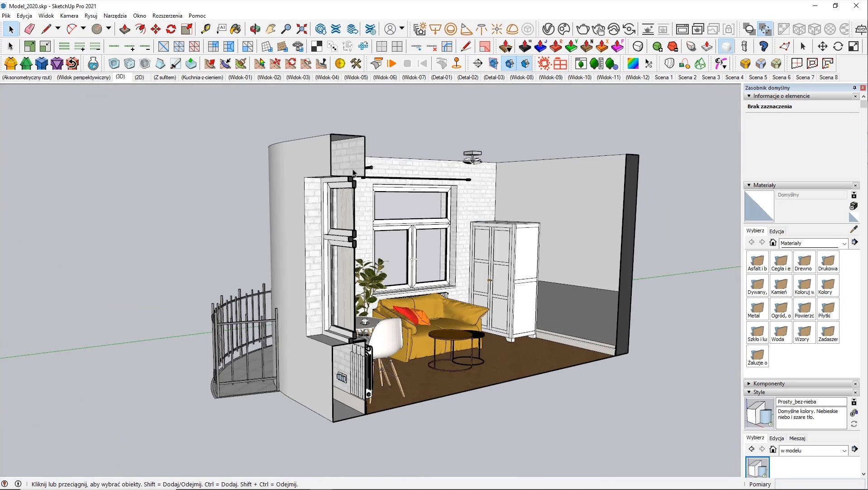868x490 pixels.
Task: Open the Materiały library dropdown
Action: 844,244
